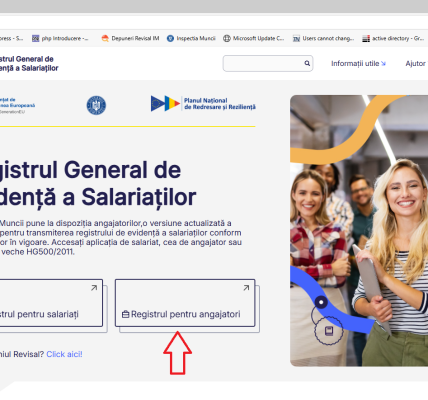Focus the site search input field

pyautogui.click(x=268, y=63)
